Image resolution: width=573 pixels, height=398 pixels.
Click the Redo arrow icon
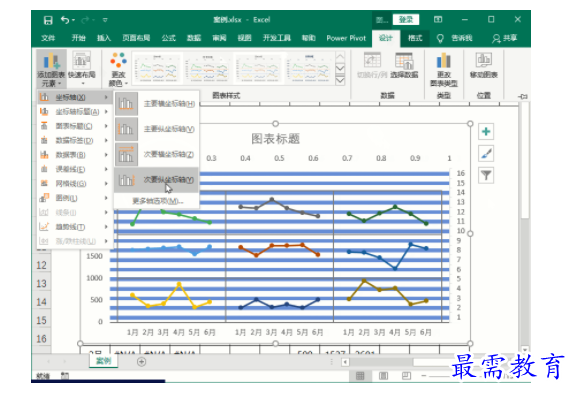86,20
